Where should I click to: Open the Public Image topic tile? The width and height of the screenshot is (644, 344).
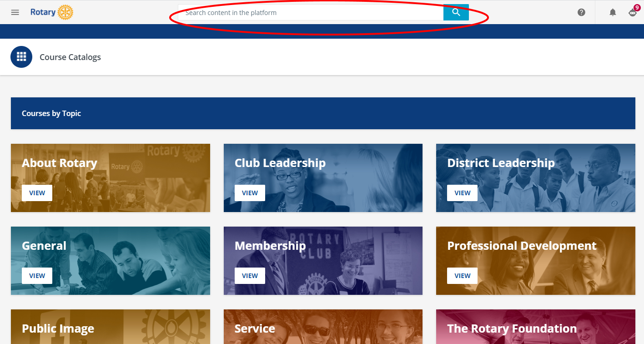(x=111, y=327)
